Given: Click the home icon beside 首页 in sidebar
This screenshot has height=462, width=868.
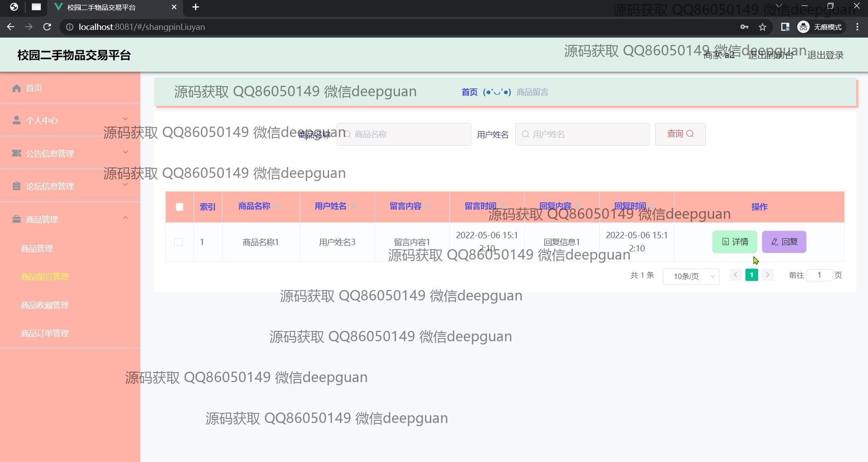Looking at the screenshot, I should tap(17, 88).
